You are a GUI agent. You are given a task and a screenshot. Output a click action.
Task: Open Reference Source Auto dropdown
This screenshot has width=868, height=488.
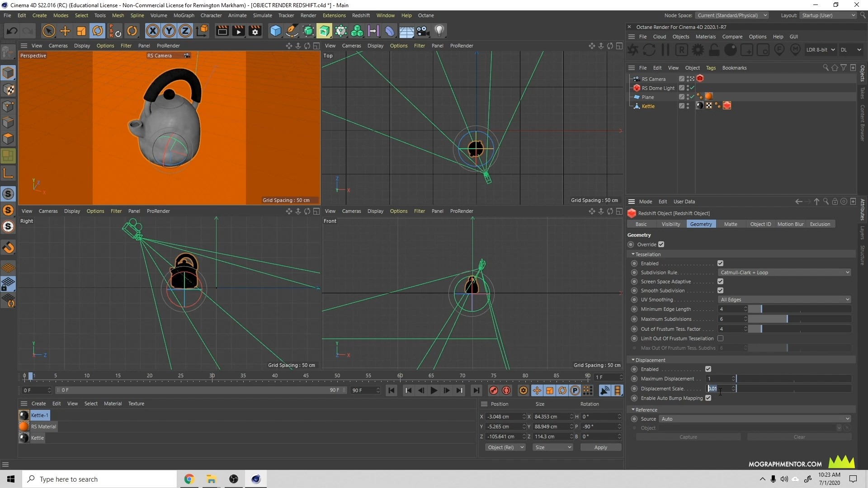coord(755,419)
